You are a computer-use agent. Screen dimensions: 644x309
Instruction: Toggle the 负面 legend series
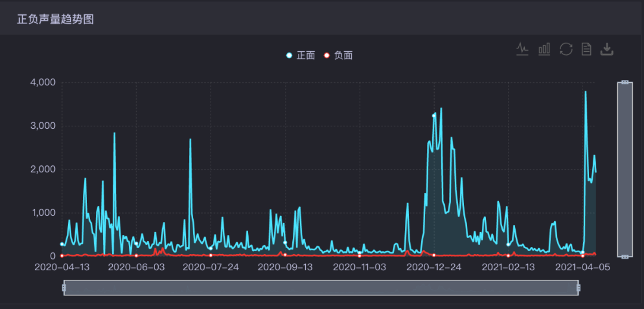coord(338,55)
